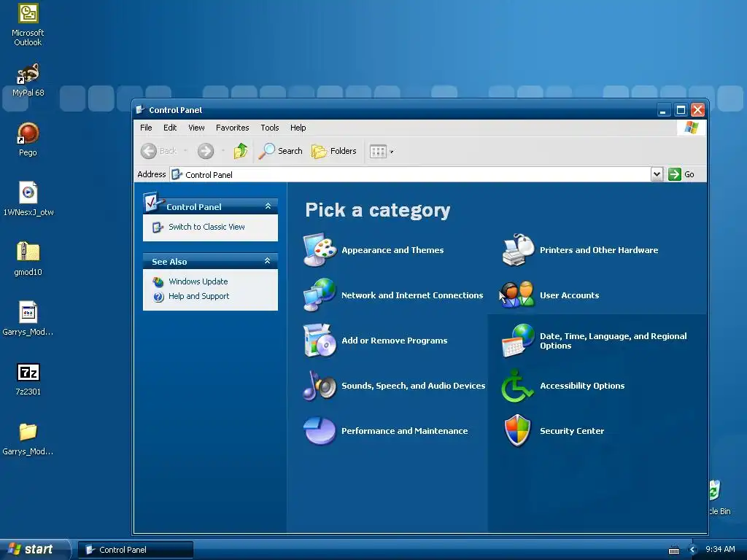Open the Help menu

(x=298, y=128)
